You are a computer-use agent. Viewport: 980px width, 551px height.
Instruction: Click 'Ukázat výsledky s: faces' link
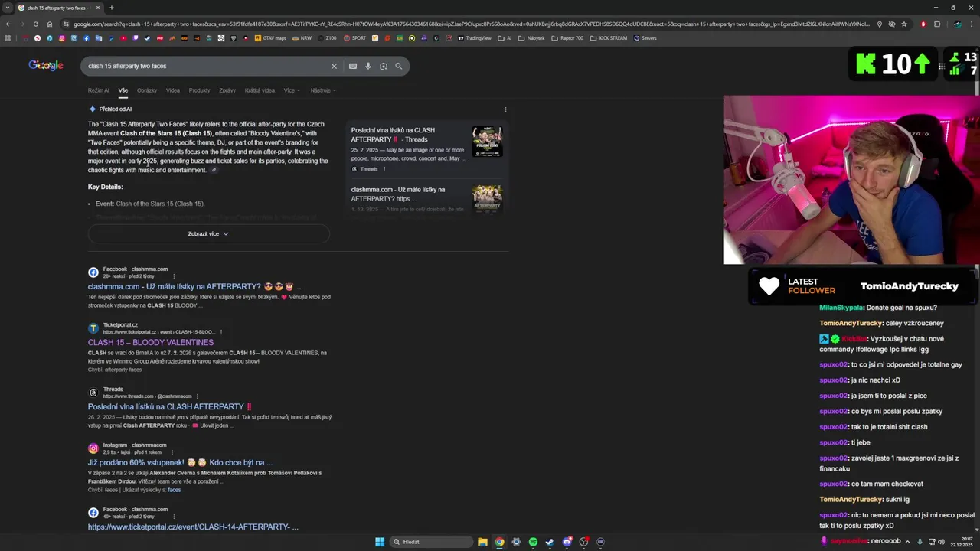pyautogui.click(x=175, y=490)
